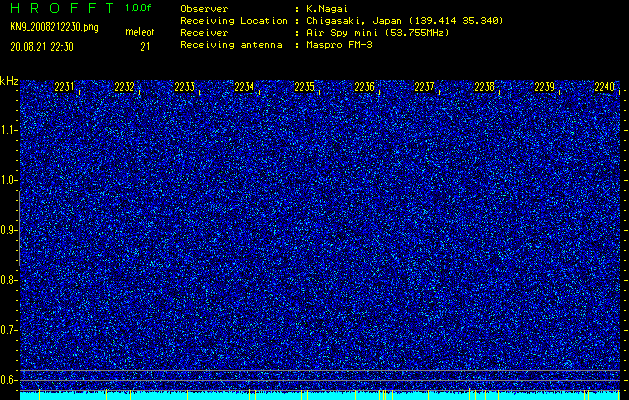Screen dimensions: 629x400
Task: Click the 2231 time marker
Action: pyautogui.click(x=65, y=87)
